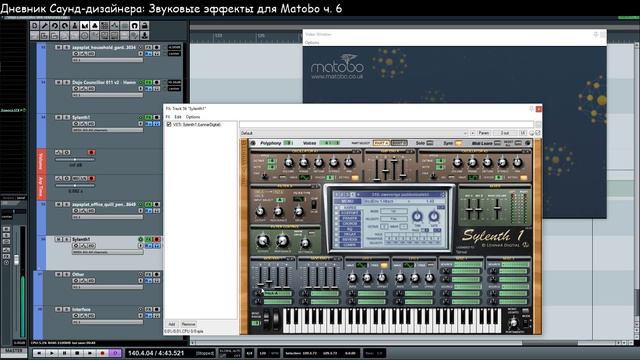Viewport: 640px width, 360px height.
Task: Click the Polyphony value in Sylenth1
Action: pos(288,143)
